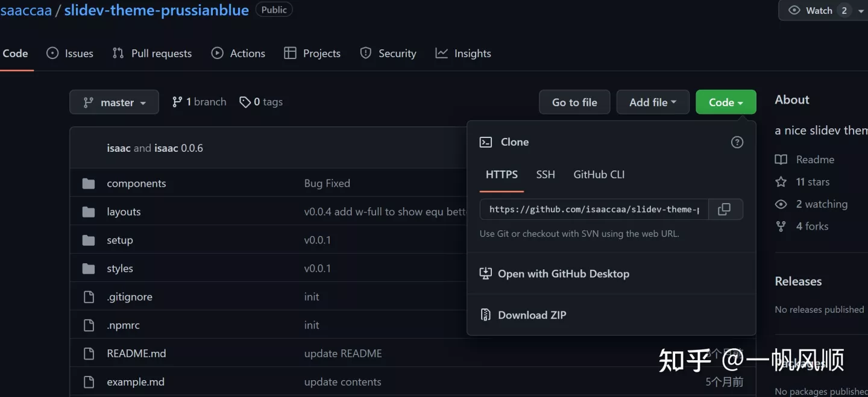The image size is (868, 397).
Task: Click the HTTPS clone URL field
Action: point(594,209)
